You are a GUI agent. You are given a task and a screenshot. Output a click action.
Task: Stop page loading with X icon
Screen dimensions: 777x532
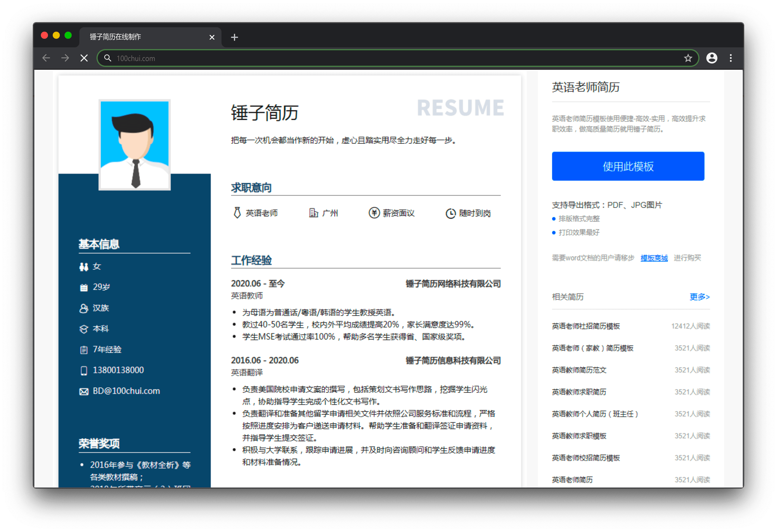click(84, 58)
